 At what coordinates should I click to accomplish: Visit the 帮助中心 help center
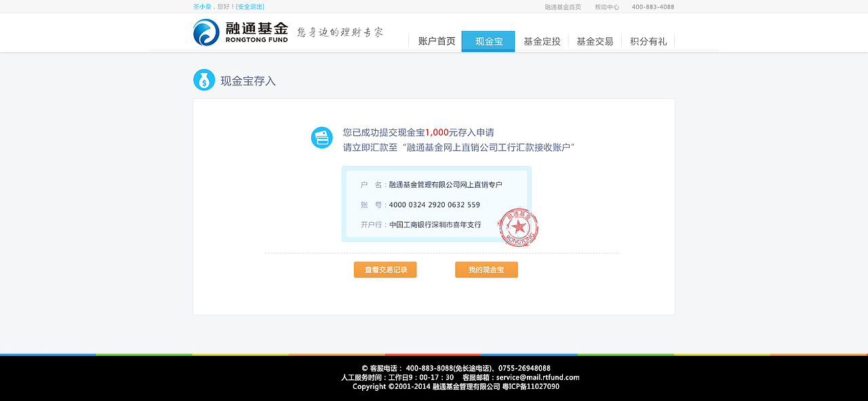pos(608,7)
